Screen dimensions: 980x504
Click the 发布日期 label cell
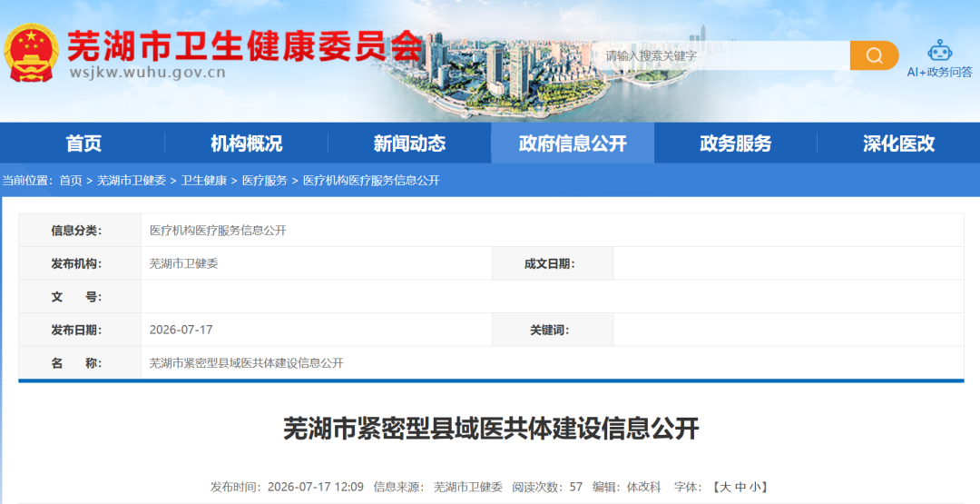click(x=79, y=330)
